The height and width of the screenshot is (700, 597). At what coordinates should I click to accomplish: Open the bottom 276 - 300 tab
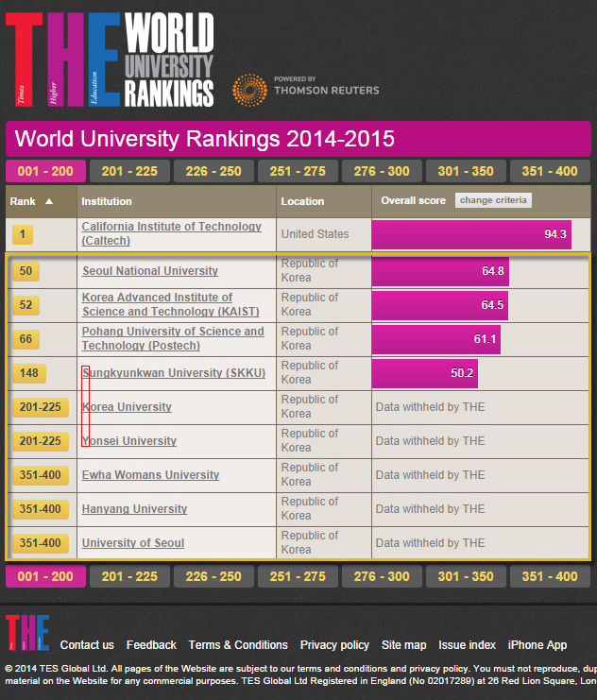click(382, 576)
